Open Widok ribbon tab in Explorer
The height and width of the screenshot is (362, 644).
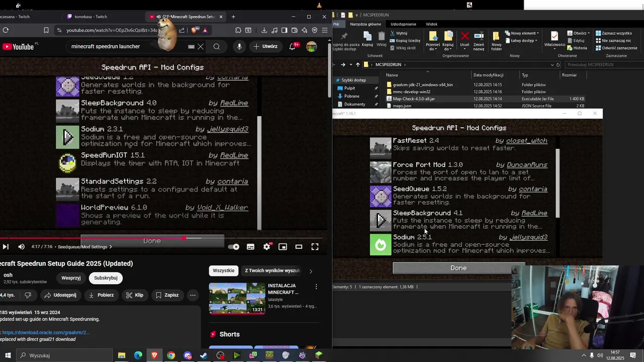pyautogui.click(x=432, y=24)
